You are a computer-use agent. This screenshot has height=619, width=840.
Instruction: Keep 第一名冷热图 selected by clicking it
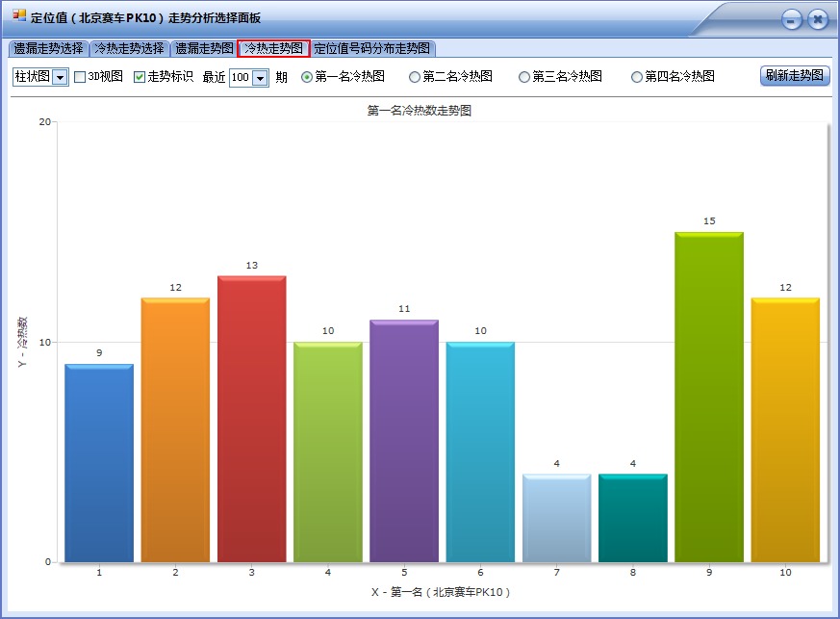click(x=307, y=76)
